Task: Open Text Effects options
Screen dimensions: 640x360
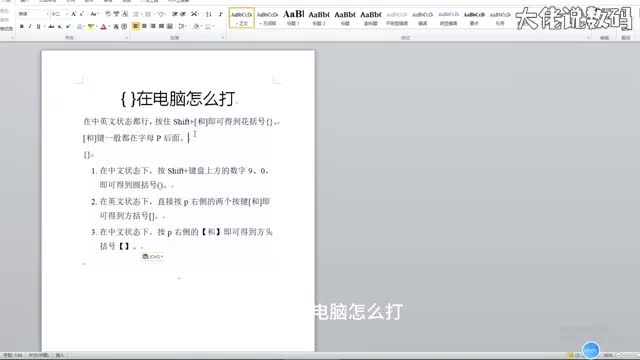Action: coord(80,27)
